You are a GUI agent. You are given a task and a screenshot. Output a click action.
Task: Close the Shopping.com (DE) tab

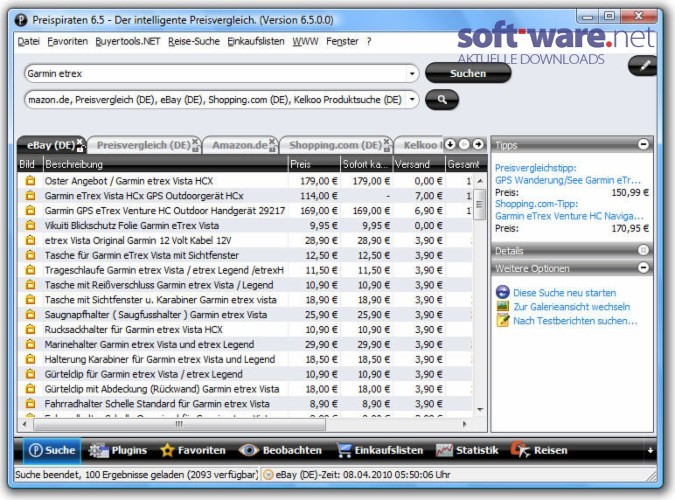387,142
